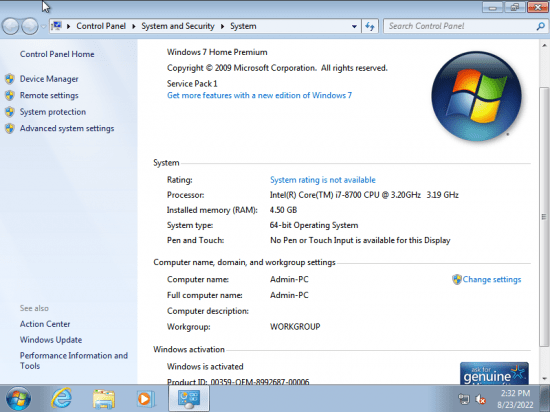Open System protection link
Screen dimensions: 550x412
[x=53, y=112]
